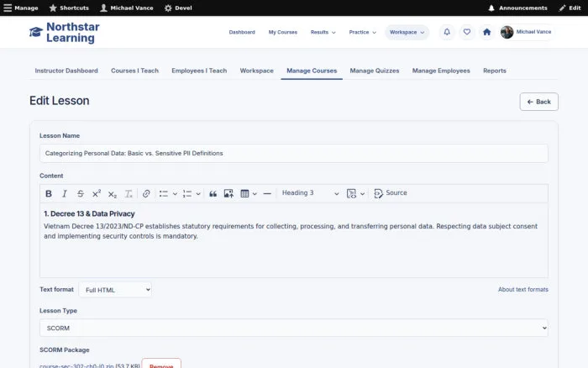Image resolution: width=588 pixels, height=368 pixels.
Task: Open Shortcuts star menu
Action: [x=69, y=8]
